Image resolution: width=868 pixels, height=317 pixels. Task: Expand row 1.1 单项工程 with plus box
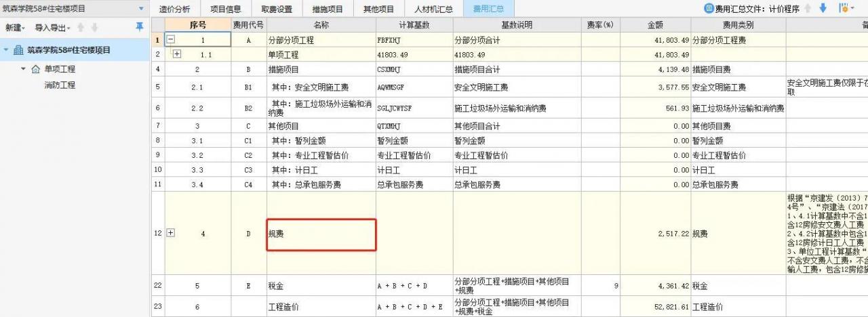pyautogui.click(x=177, y=54)
